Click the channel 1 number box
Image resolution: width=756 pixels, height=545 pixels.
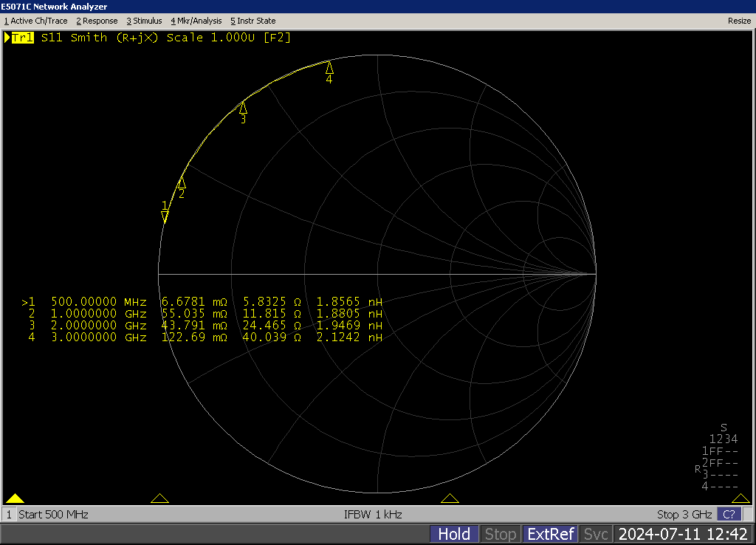(9, 514)
